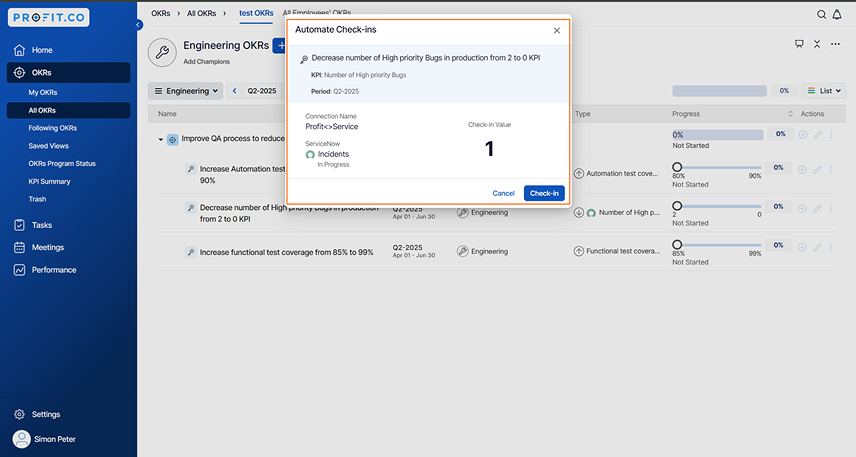This screenshot has height=457, width=856.
Task: Switch to test OKRs tab
Action: [256, 13]
